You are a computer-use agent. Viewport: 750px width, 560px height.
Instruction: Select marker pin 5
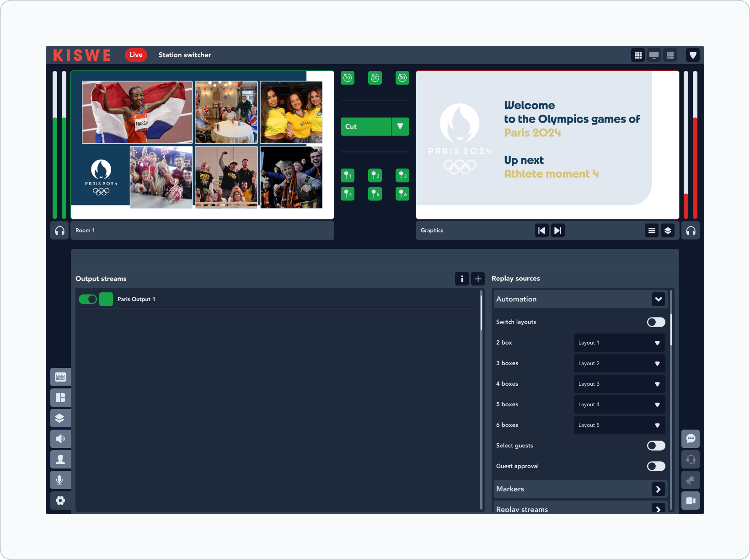tap(375, 194)
